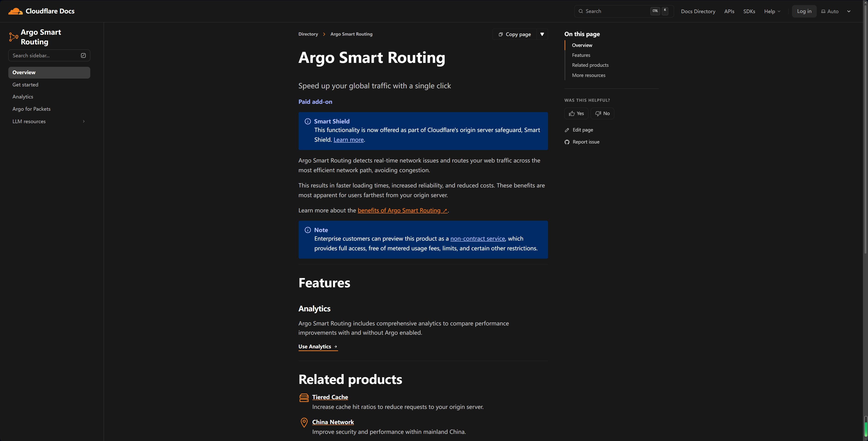The image size is (868, 441).
Task: Open the Copy page options arrow
Action: (542, 34)
